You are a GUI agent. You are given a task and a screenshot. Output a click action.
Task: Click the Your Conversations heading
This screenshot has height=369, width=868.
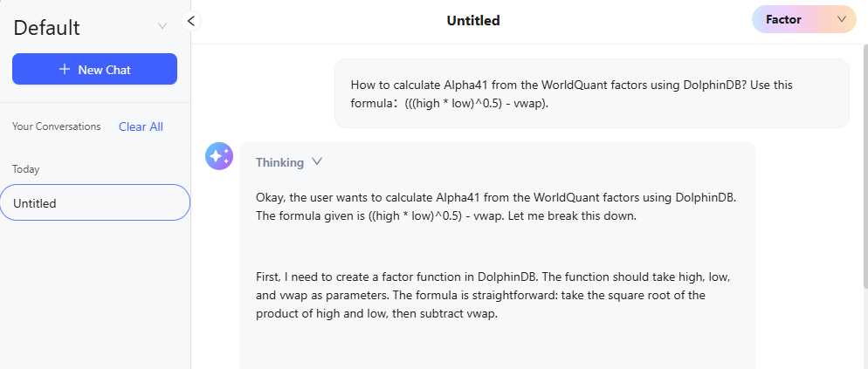[x=56, y=126]
